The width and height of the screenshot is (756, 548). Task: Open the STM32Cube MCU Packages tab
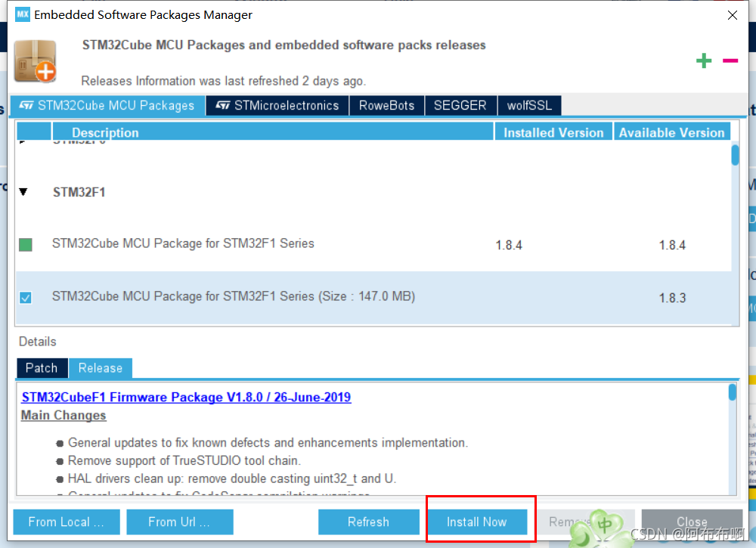click(107, 106)
